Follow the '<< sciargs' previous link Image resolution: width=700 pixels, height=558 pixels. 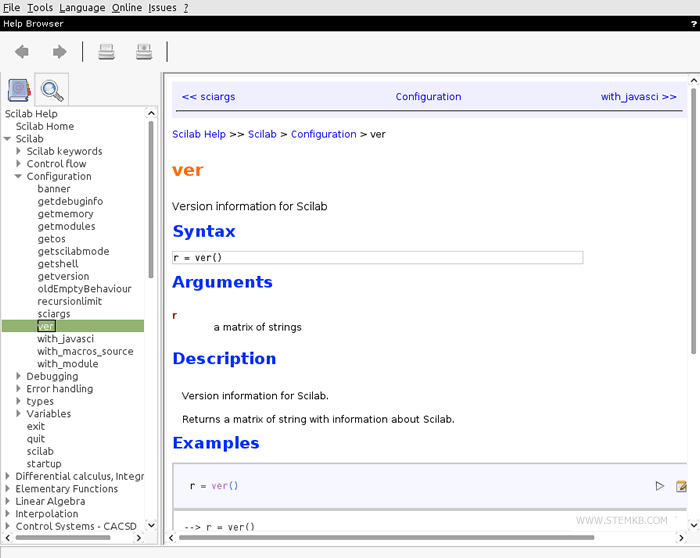click(x=208, y=97)
